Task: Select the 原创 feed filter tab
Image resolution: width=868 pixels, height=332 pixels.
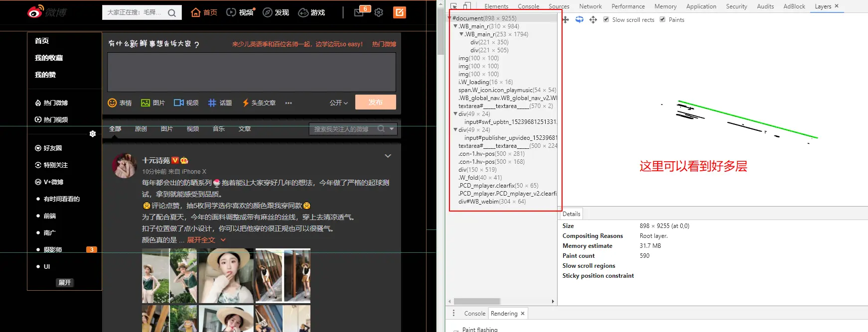Action: pos(141,128)
